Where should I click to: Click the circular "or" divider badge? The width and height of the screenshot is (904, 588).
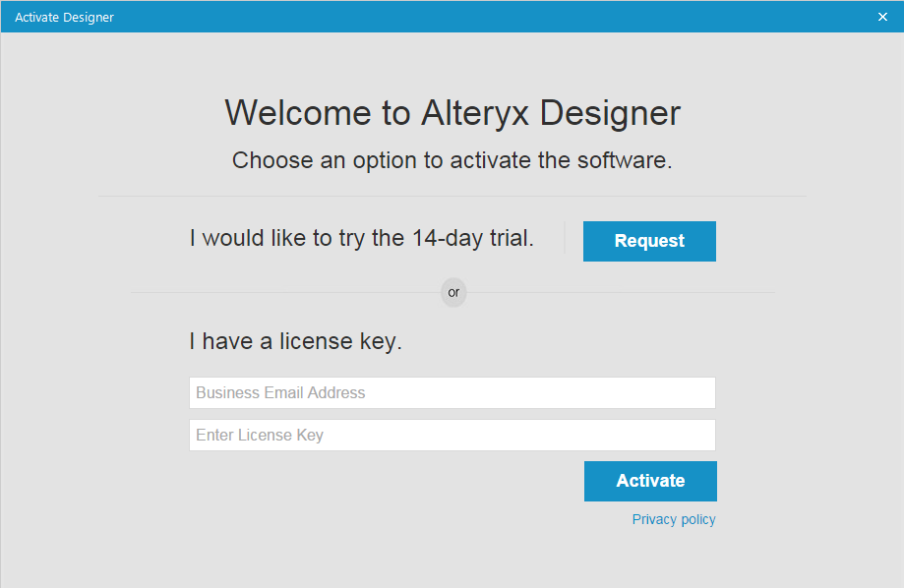tap(453, 292)
